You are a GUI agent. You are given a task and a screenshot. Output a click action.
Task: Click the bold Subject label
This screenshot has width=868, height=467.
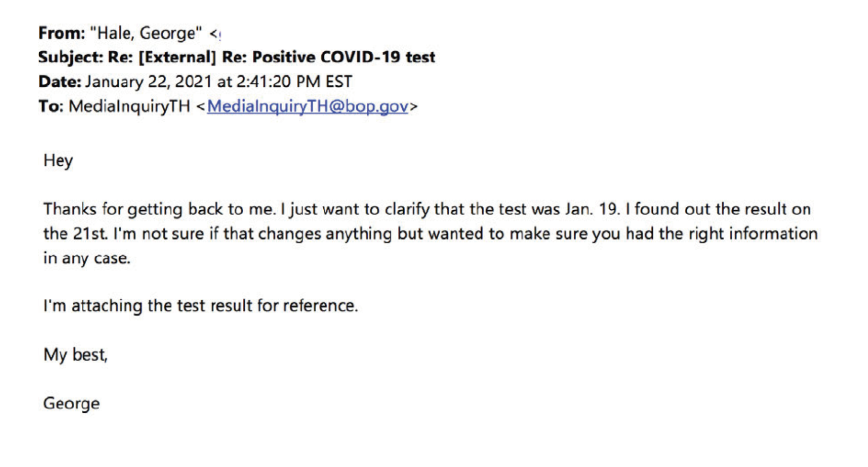tap(70, 57)
